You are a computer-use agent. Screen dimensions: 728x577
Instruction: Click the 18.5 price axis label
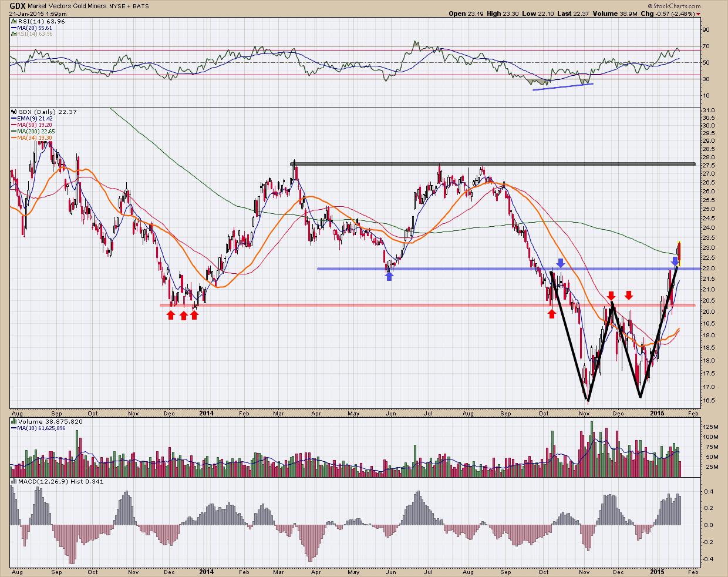click(x=708, y=348)
